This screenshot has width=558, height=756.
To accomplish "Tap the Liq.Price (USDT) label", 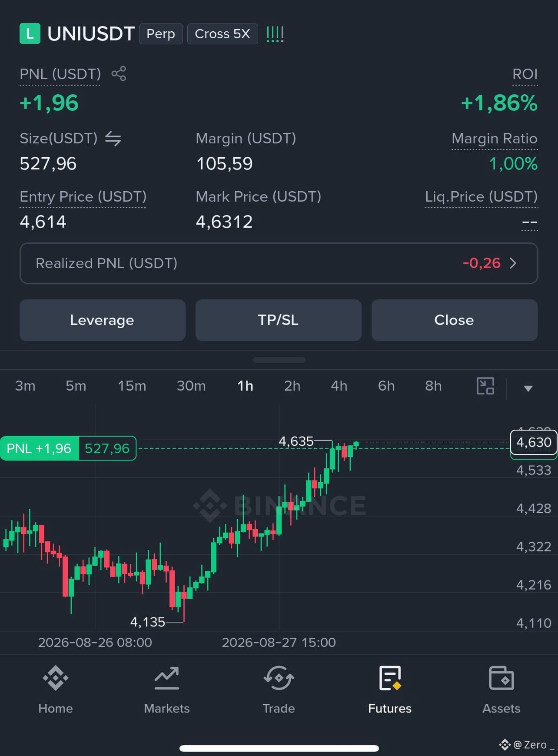I will tap(482, 197).
